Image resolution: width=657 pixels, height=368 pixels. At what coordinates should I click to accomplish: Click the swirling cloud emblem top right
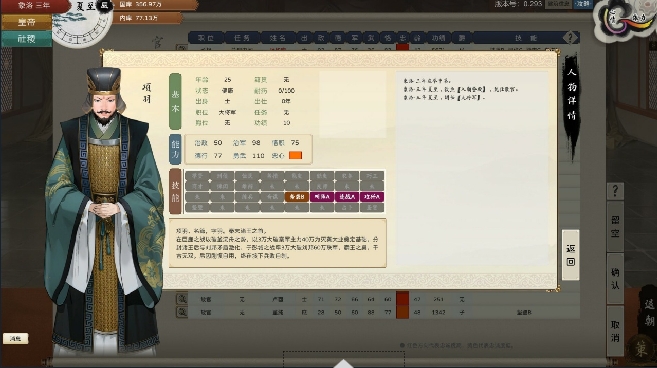[x=624, y=20]
